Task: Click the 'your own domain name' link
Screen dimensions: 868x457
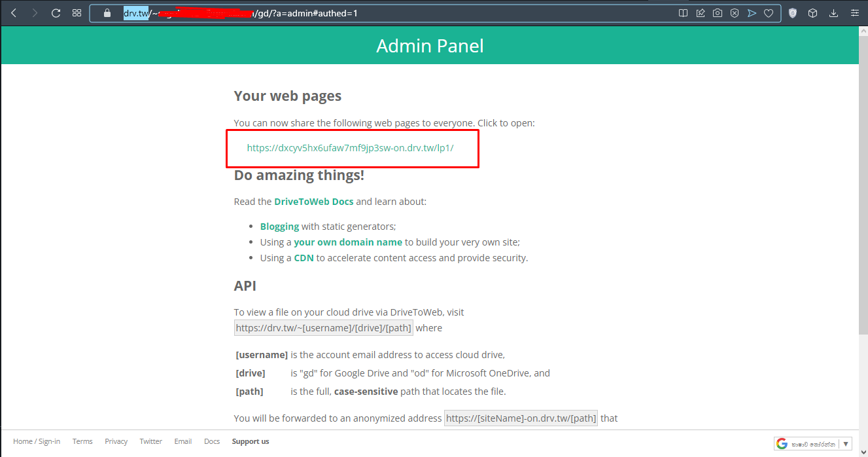Action: pyautogui.click(x=348, y=242)
